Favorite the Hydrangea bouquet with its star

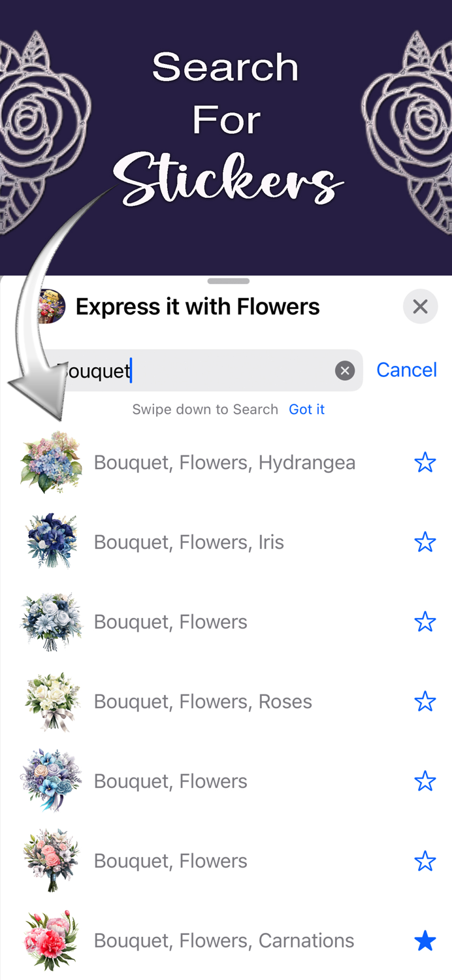click(x=425, y=462)
